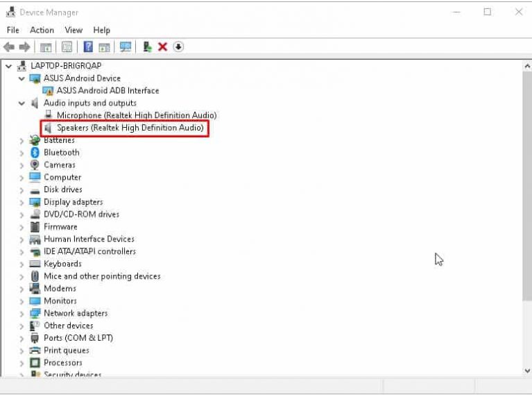The width and height of the screenshot is (532, 395).
Task: Click the scrollbar down arrow
Action: 527,371
